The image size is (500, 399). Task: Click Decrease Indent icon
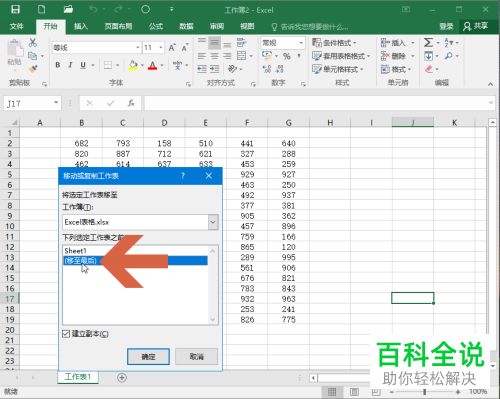(x=202, y=69)
